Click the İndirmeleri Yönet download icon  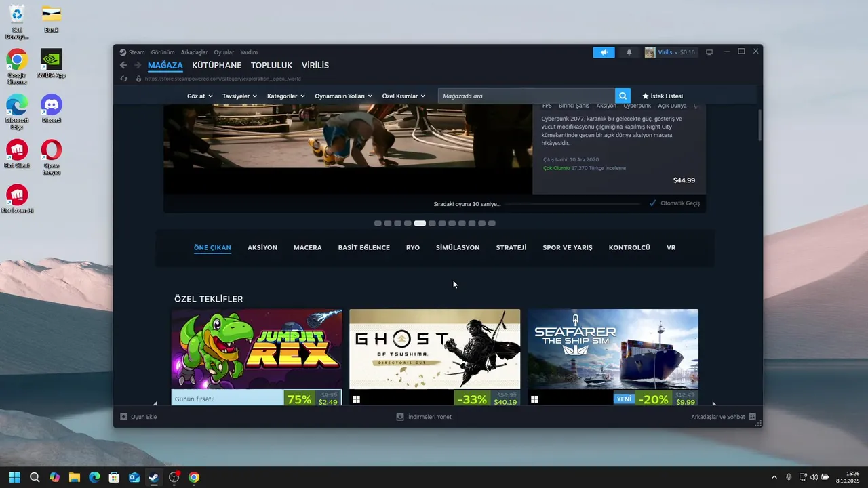click(400, 417)
